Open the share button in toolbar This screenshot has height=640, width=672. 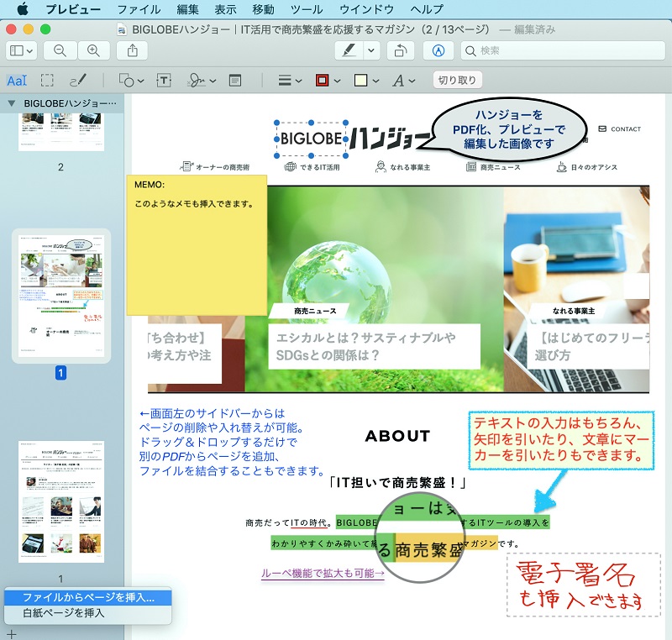click(133, 50)
